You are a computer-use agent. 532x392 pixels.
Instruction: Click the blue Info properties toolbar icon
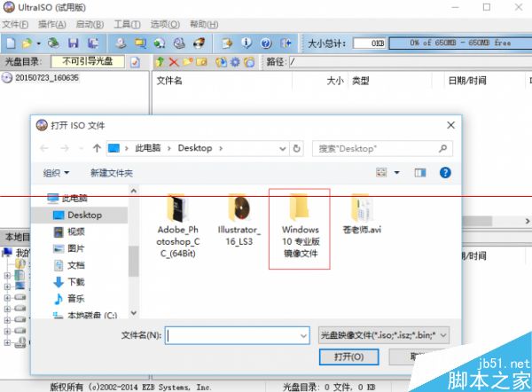coord(246,43)
